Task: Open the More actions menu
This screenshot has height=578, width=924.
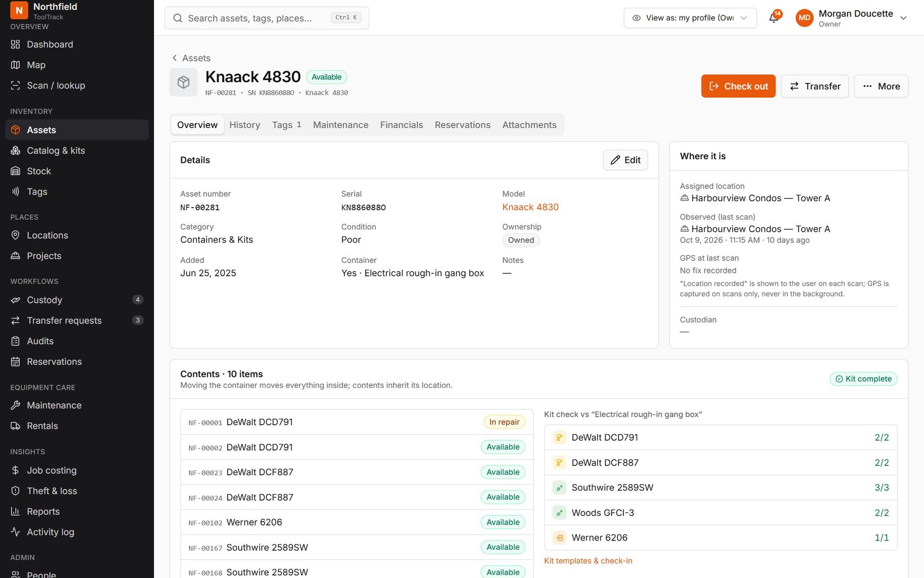Action: 881,86
